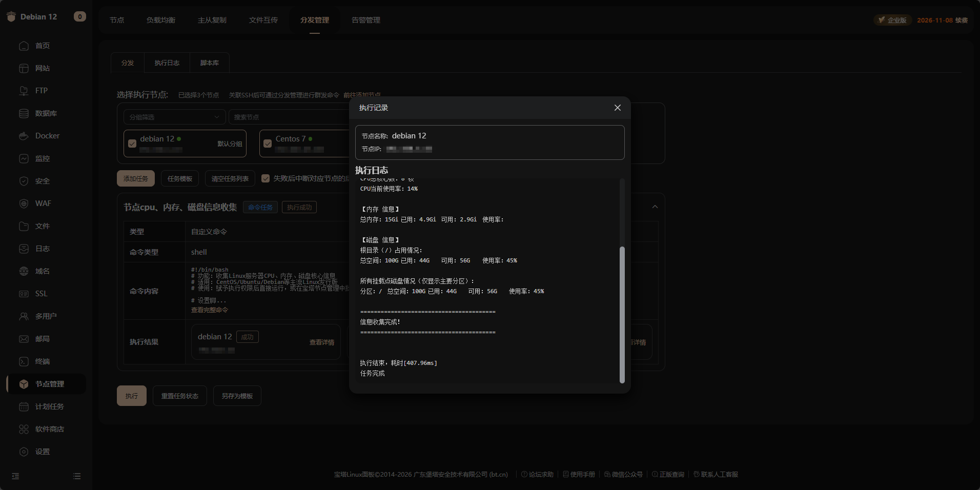Viewport: 980px width, 490px height.
Task: Collapse the task panel chevron
Action: pyautogui.click(x=655, y=207)
